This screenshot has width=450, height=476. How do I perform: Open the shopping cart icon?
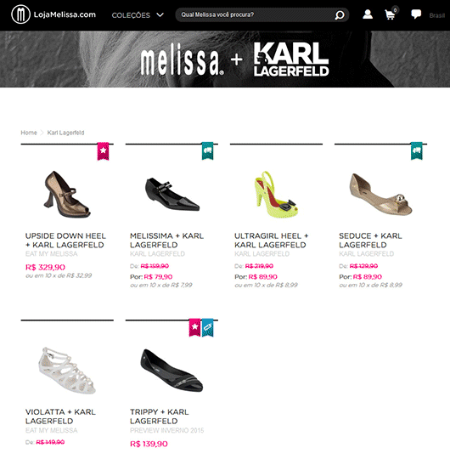[x=391, y=14]
